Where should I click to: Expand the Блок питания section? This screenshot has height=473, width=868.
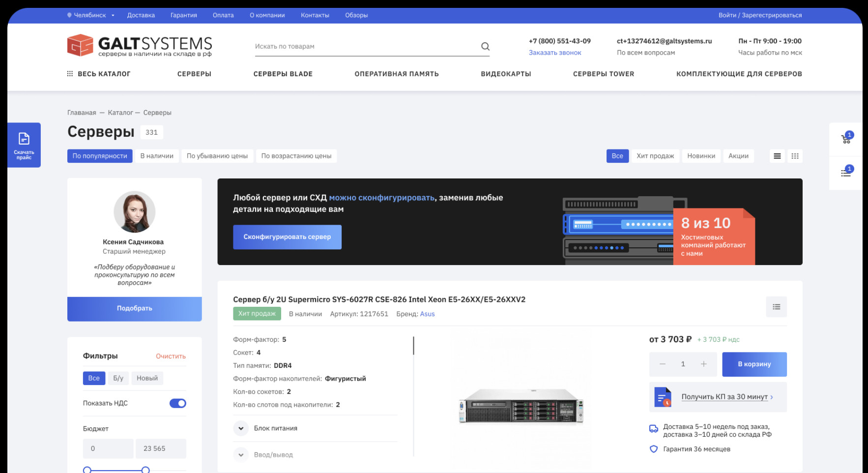(x=241, y=428)
